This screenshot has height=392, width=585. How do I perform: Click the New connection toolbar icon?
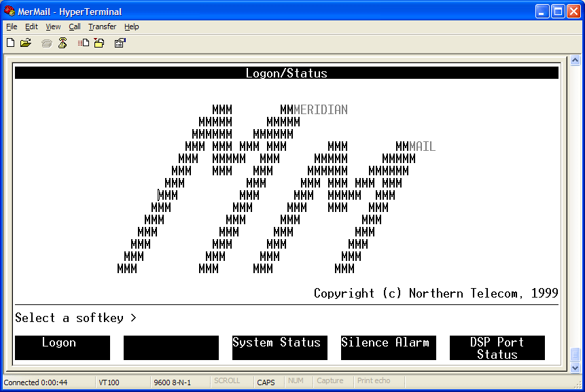10,43
